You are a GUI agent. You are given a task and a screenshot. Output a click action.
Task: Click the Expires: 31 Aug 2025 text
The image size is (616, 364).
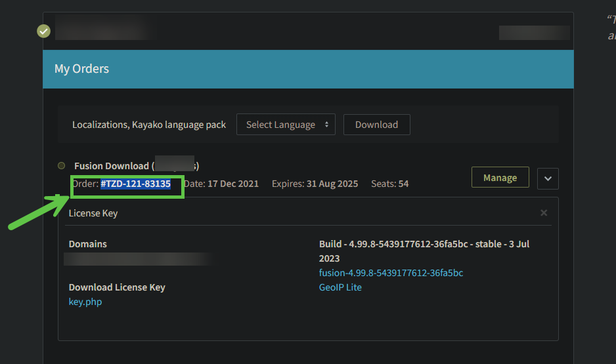315,184
